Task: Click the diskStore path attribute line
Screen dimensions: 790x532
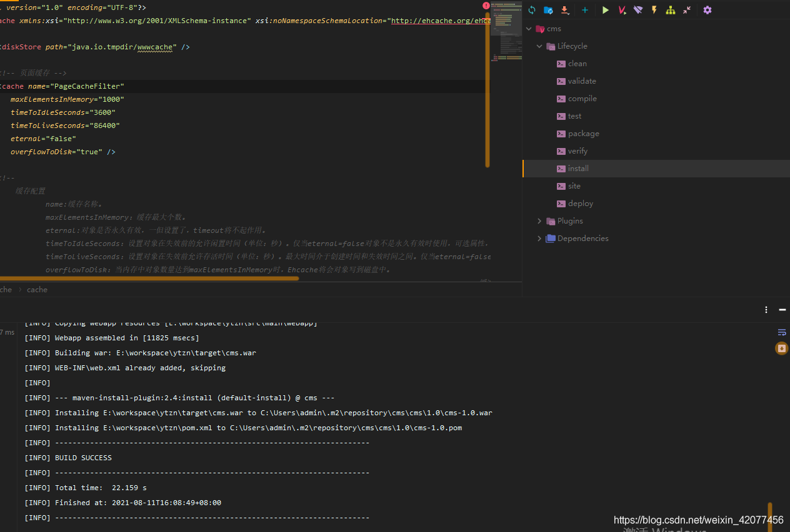Action: [x=95, y=47]
